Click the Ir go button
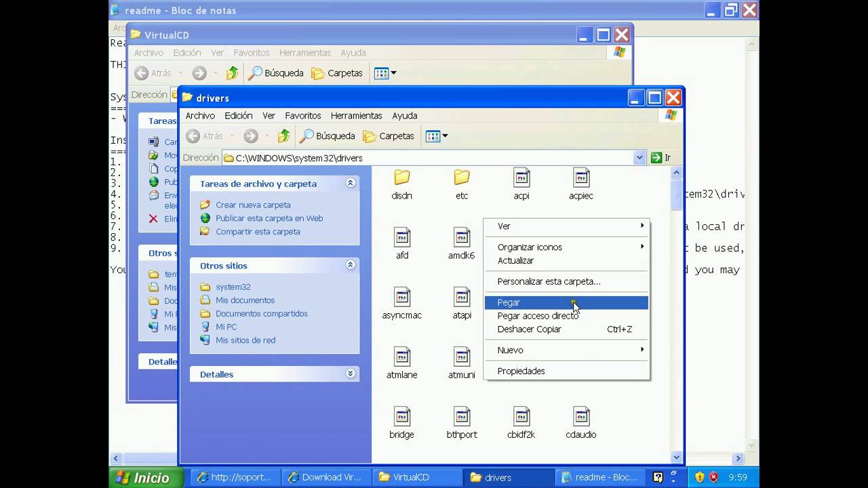This screenshot has height=488, width=868. [661, 157]
